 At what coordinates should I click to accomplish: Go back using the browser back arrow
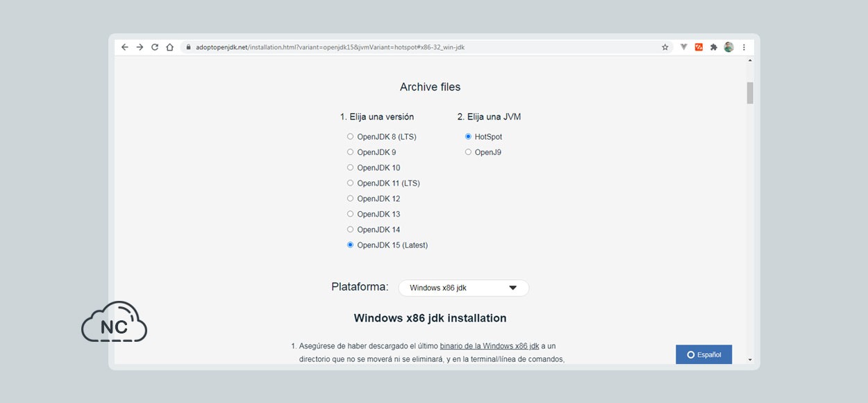[125, 47]
